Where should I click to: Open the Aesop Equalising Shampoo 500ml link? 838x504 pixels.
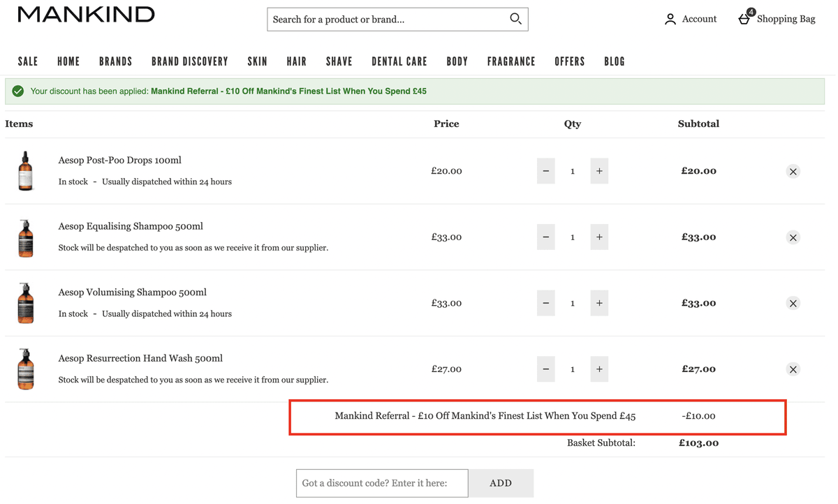click(x=131, y=226)
